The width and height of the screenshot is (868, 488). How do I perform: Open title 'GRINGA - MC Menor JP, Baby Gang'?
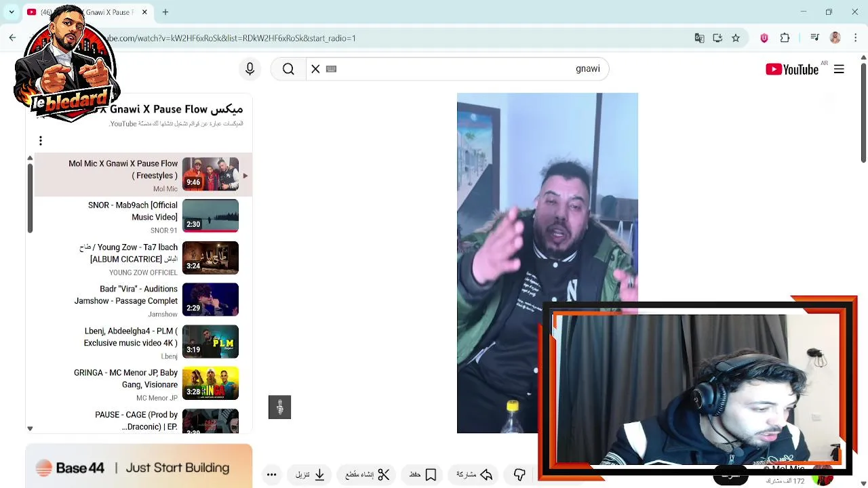click(126, 378)
